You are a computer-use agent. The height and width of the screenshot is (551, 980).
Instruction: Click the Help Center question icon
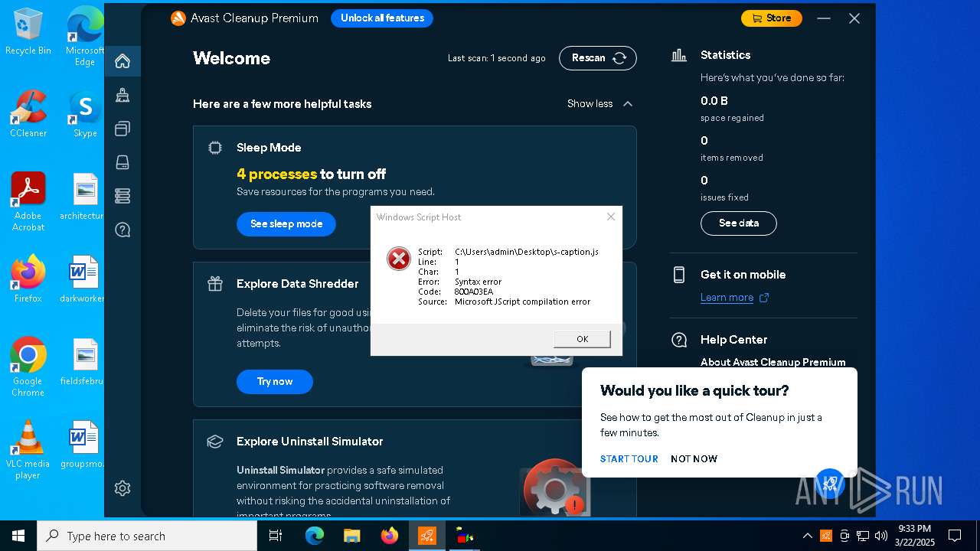pyautogui.click(x=679, y=340)
